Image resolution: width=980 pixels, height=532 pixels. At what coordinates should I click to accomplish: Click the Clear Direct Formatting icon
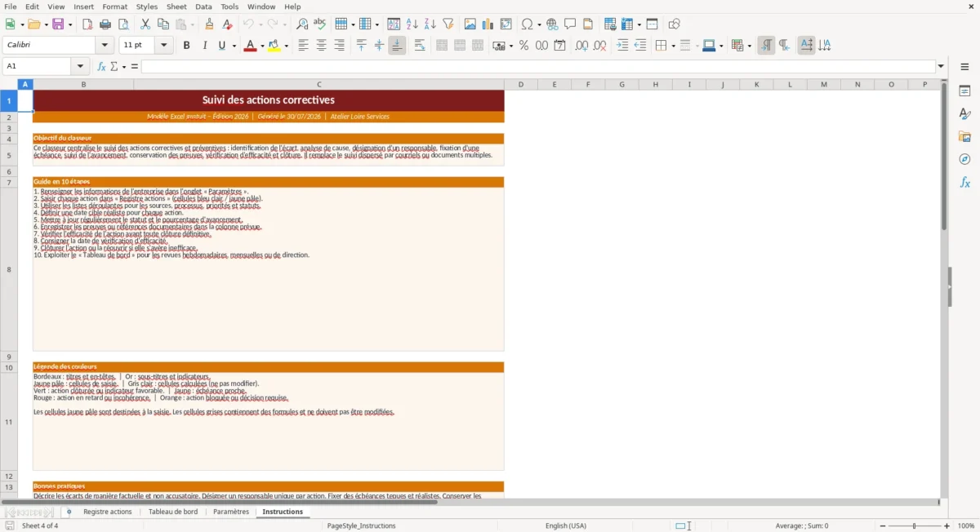pyautogui.click(x=228, y=24)
